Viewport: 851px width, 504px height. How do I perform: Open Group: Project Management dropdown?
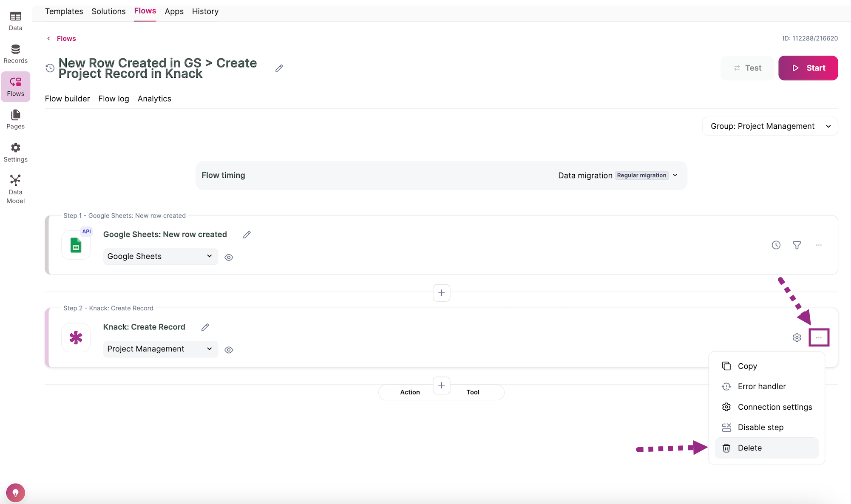(770, 126)
